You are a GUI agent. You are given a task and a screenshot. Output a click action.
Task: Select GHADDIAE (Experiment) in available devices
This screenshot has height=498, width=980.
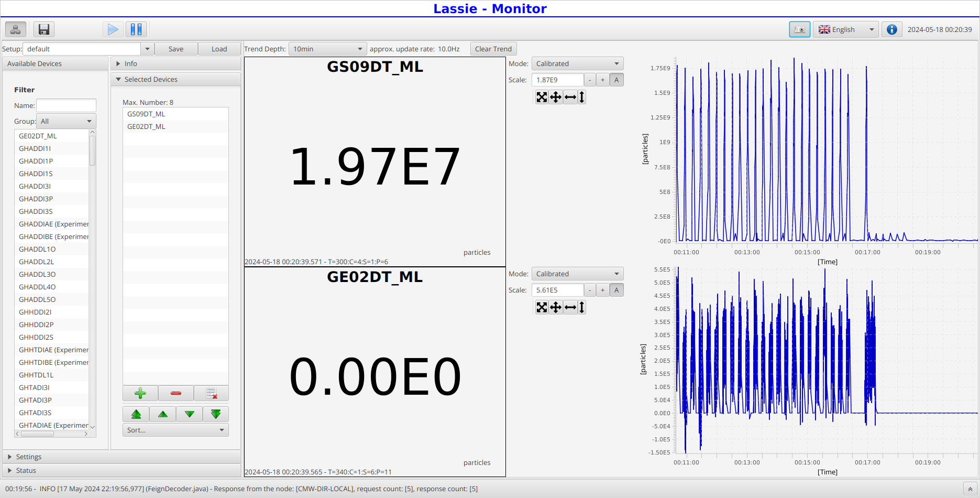coord(52,224)
